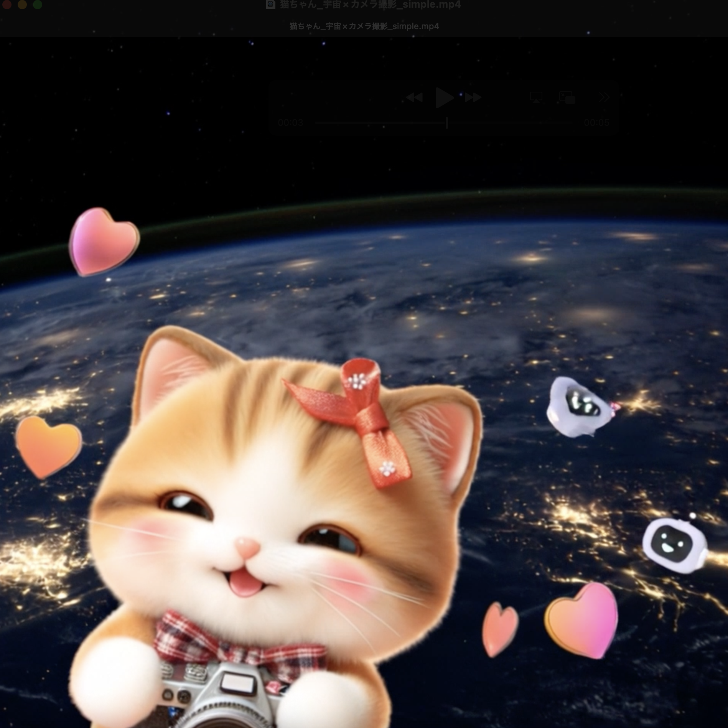Screen dimensions: 728x728
Task: Click the double-arrow rewind icon
Action: [x=415, y=98]
